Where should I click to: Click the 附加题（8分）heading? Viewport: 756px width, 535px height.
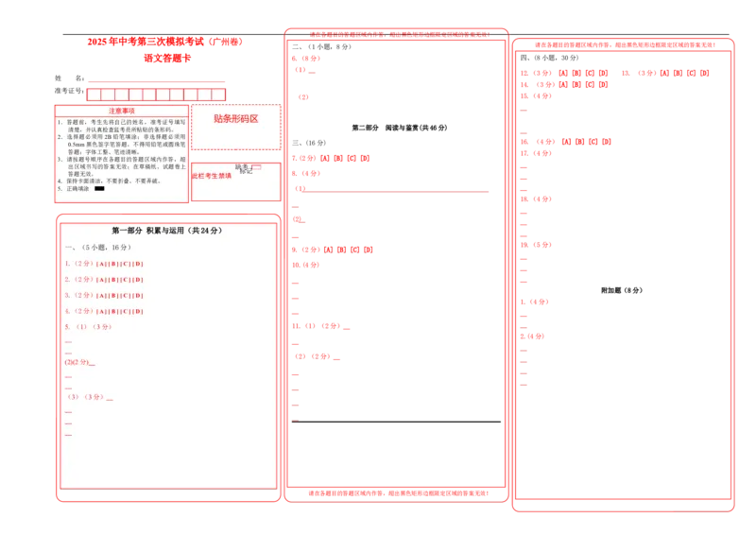click(622, 290)
